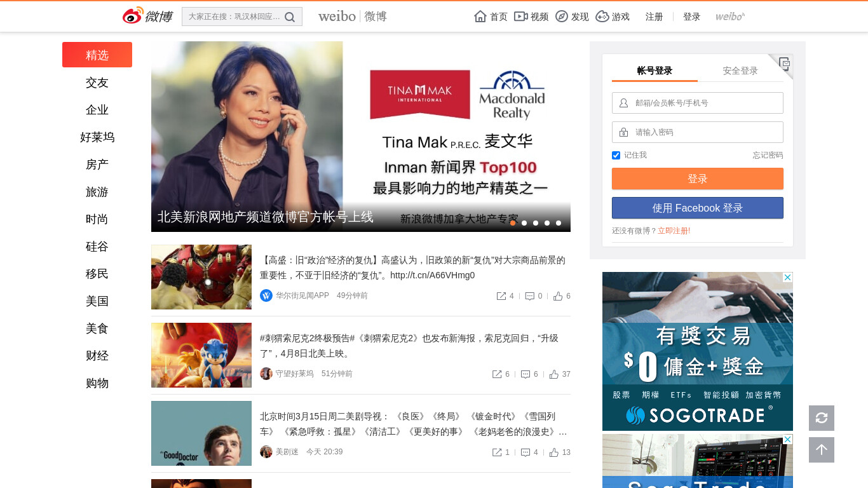Open the 游戏 gamepad icon
Image resolution: width=868 pixels, height=488 pixels.
(602, 17)
